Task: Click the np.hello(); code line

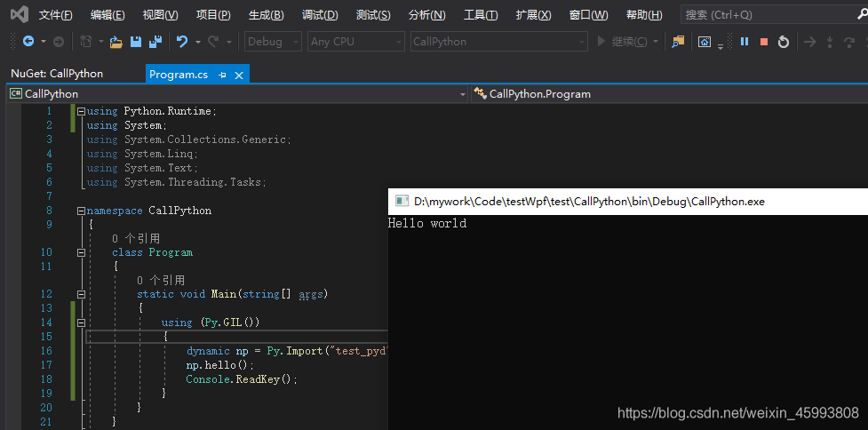Action: click(x=219, y=365)
